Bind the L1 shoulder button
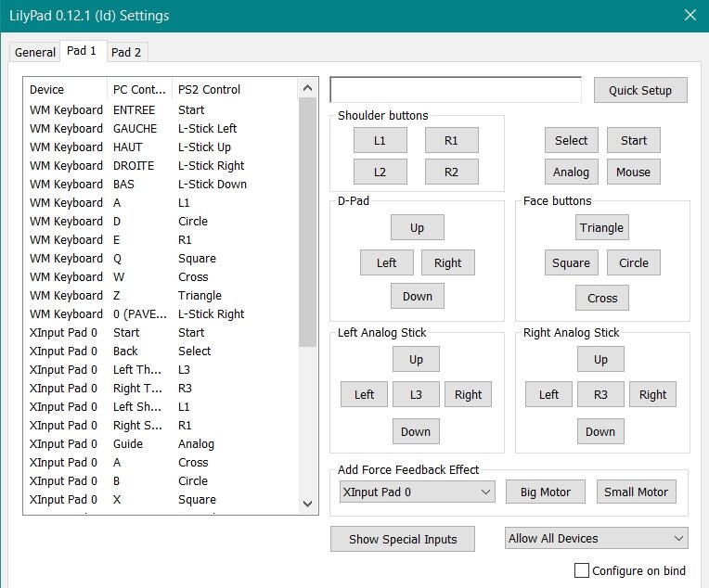 [380, 140]
